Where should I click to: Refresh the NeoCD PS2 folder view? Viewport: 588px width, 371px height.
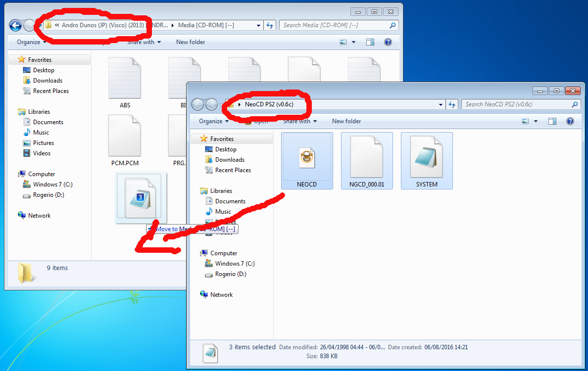tap(451, 104)
